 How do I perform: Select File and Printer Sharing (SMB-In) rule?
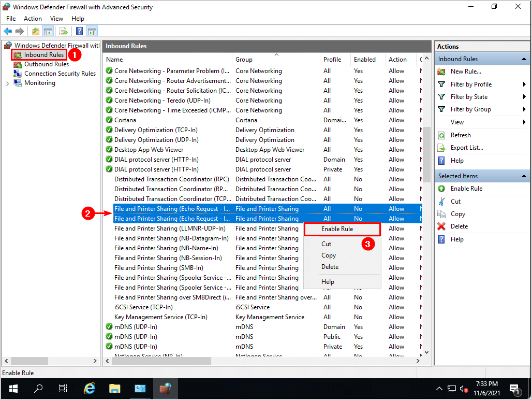click(158, 268)
